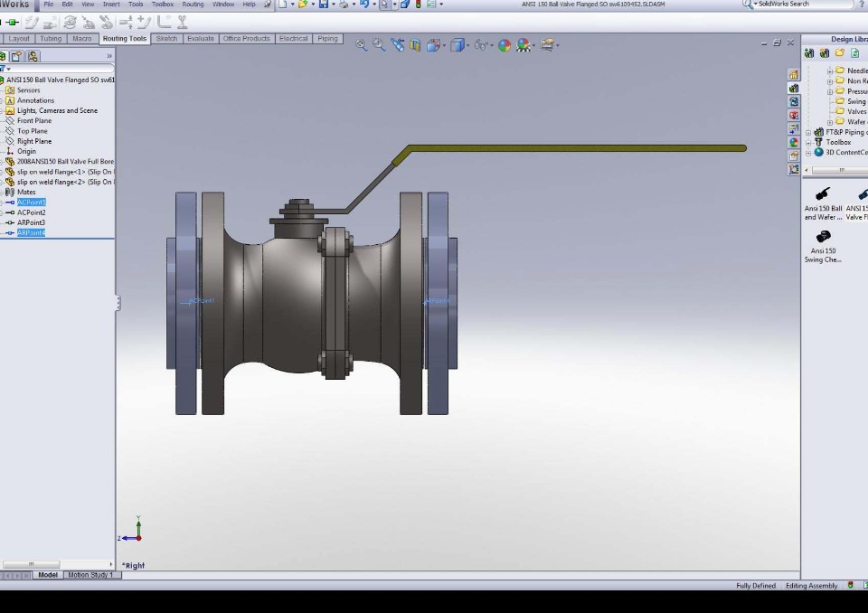This screenshot has height=613, width=868.
Task: Switch to the Office Products tab
Action: pyautogui.click(x=246, y=39)
